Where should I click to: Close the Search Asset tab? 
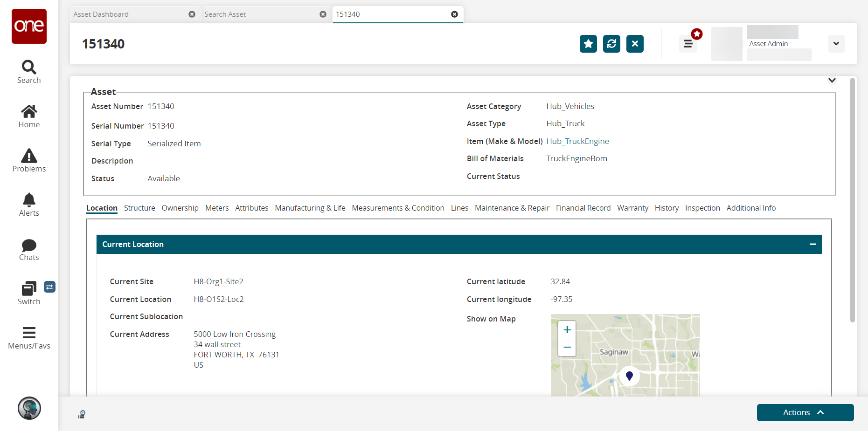coord(323,14)
